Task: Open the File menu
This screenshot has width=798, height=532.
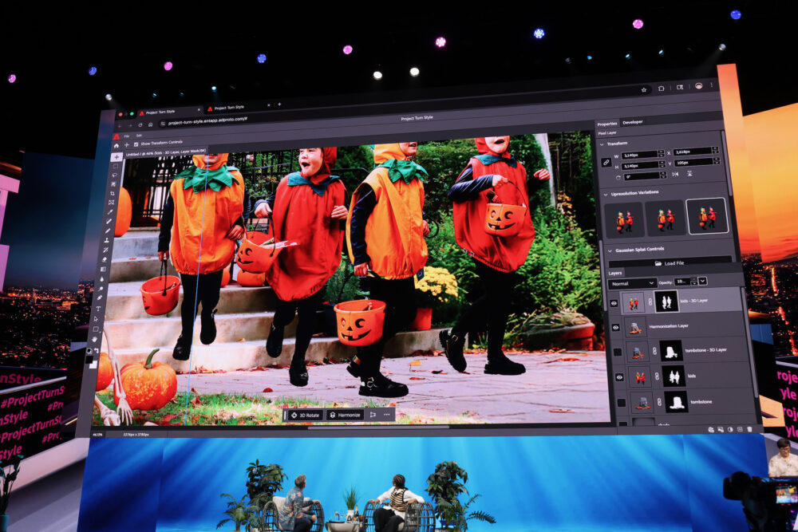Action: [x=126, y=136]
